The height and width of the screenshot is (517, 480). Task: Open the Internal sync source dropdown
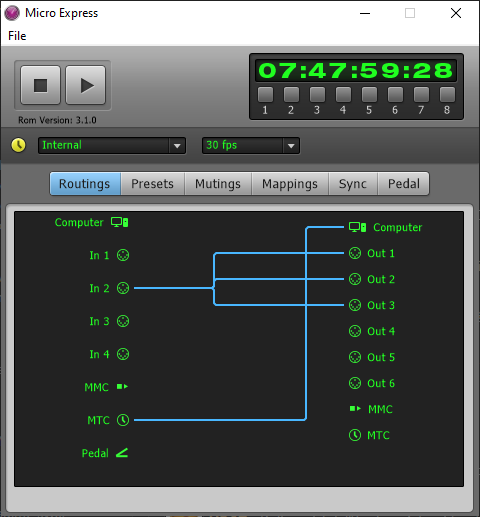(x=112, y=145)
